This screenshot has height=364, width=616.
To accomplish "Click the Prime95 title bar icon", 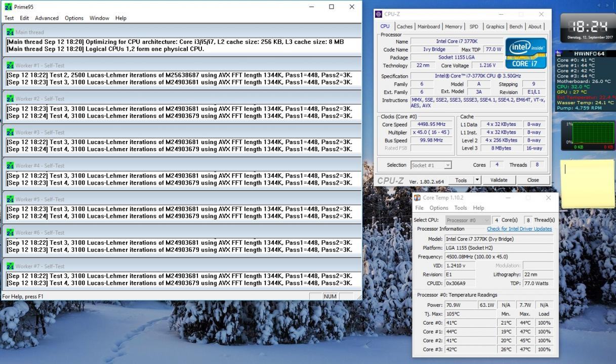I will click(8, 7).
